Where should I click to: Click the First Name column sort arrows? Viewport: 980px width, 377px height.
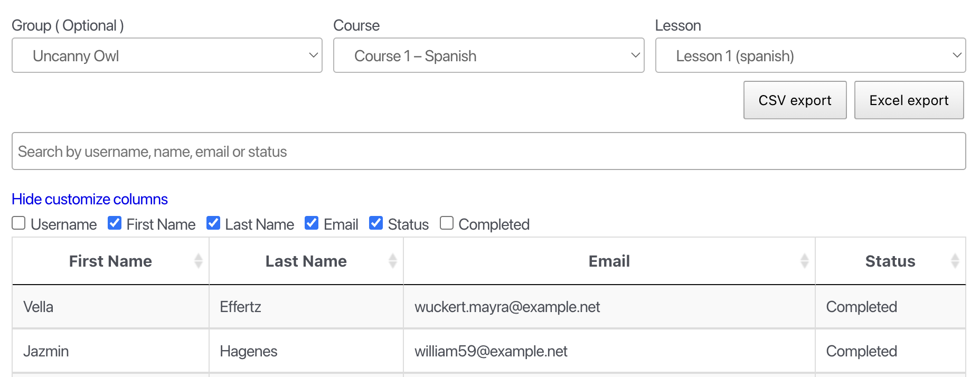click(x=199, y=261)
